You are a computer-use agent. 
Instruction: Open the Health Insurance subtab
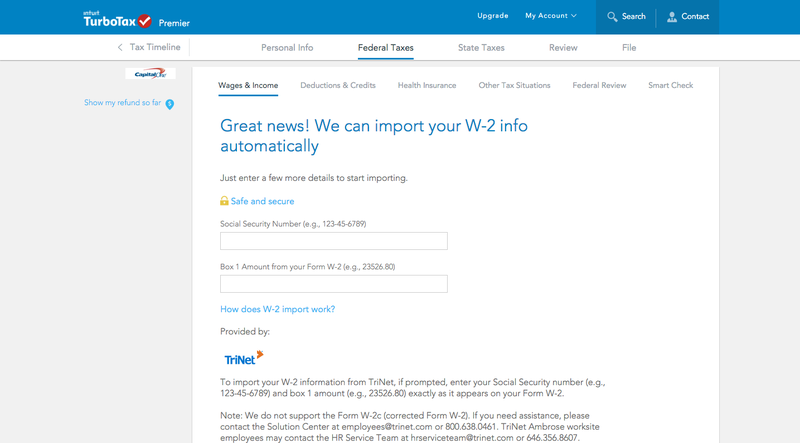pos(427,85)
